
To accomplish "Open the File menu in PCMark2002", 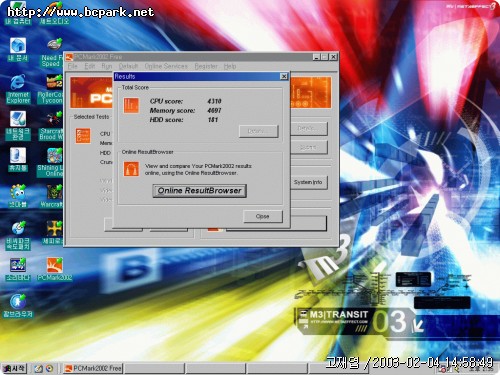I will pos(72,66).
